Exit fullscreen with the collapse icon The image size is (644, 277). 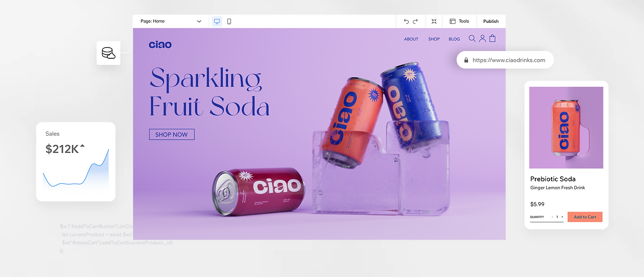pos(434,21)
